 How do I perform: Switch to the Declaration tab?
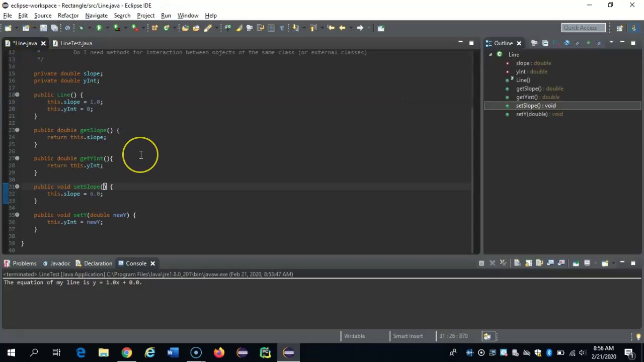[94, 263]
